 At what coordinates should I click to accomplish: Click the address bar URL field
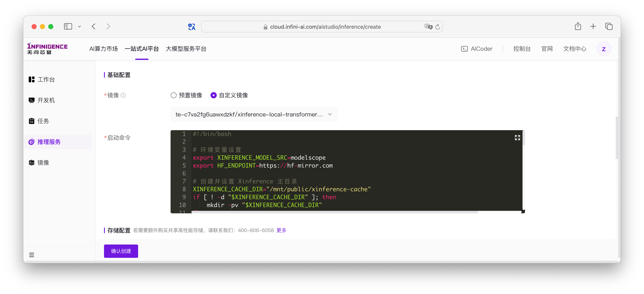[322, 27]
